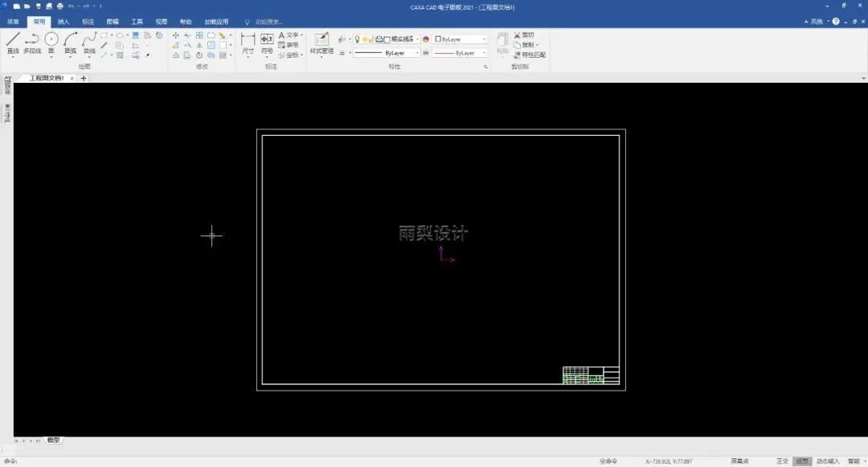Toggle the layer lightbulb visibility icon
The image size is (868, 467).
pyautogui.click(x=358, y=39)
